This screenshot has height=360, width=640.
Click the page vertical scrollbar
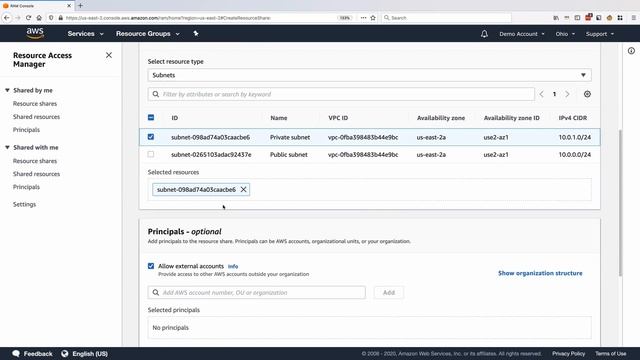(620, 202)
